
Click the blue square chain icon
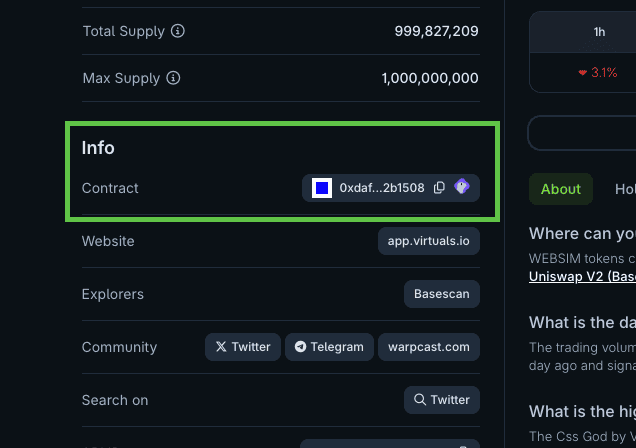click(322, 188)
